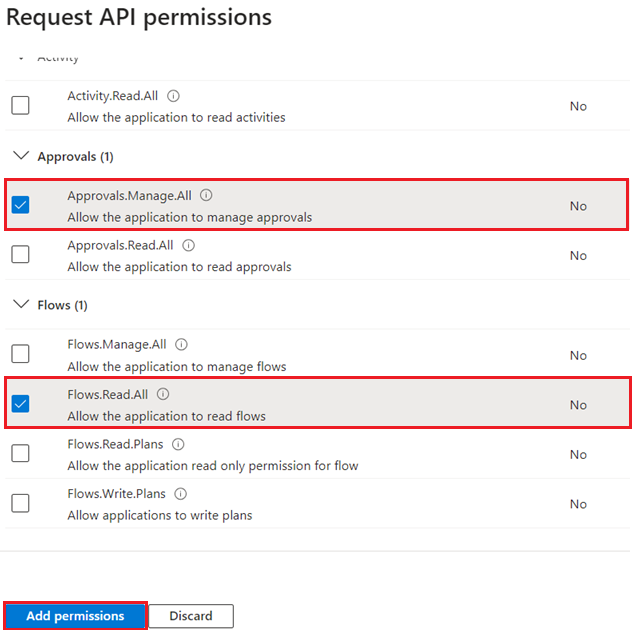The height and width of the screenshot is (632, 636).
Task: Uncheck the Flows.Read.All checkbox
Action: tap(20, 404)
